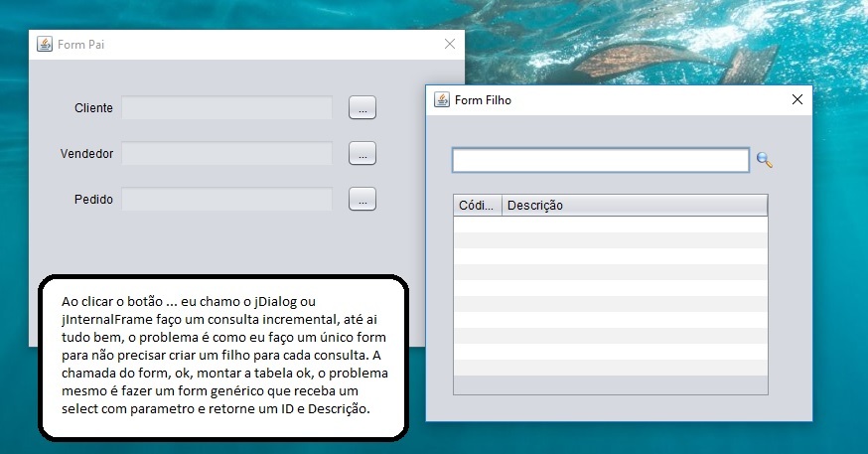This screenshot has height=454, width=868.
Task: Click the Java icon in Form Pai title bar
Action: pyautogui.click(x=45, y=44)
